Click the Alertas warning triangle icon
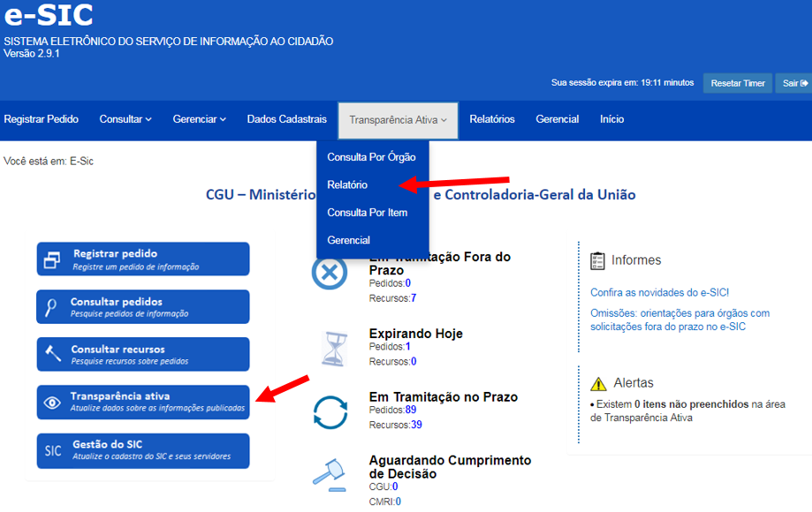Viewport: 812px width, 512px height. tap(598, 384)
